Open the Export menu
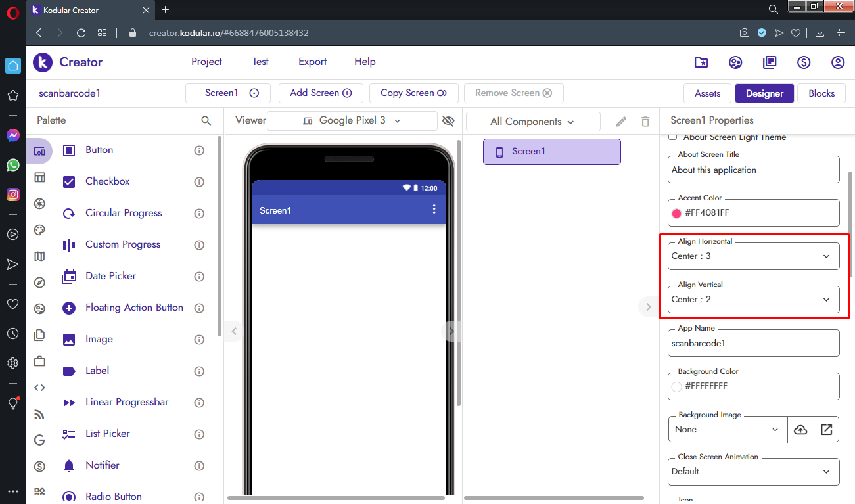This screenshot has height=504, width=855. [312, 62]
